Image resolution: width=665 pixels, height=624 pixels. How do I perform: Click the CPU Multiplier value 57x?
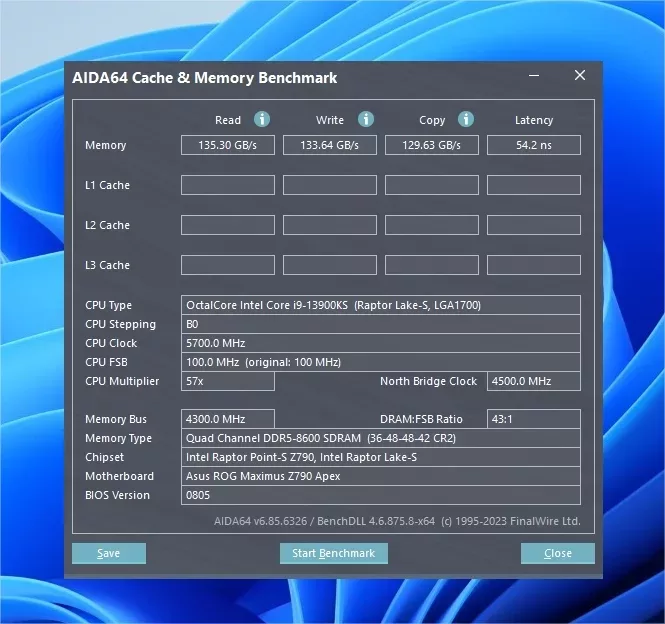(228, 381)
